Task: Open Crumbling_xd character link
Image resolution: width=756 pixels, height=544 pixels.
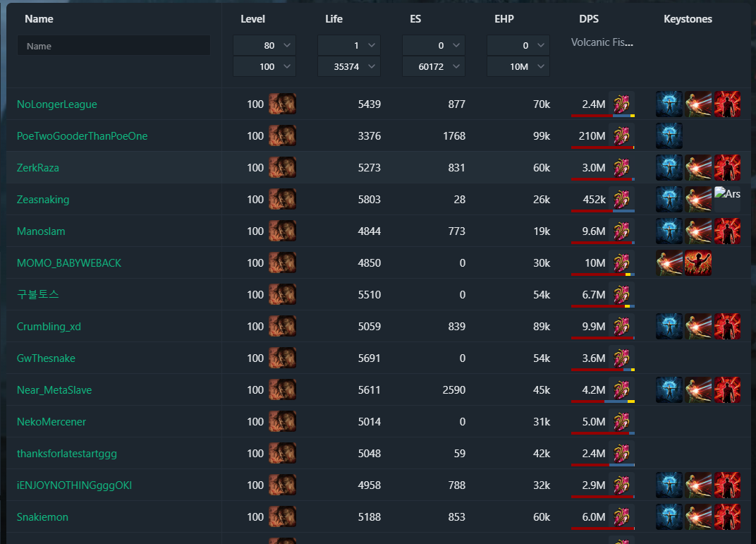Action: click(x=49, y=327)
